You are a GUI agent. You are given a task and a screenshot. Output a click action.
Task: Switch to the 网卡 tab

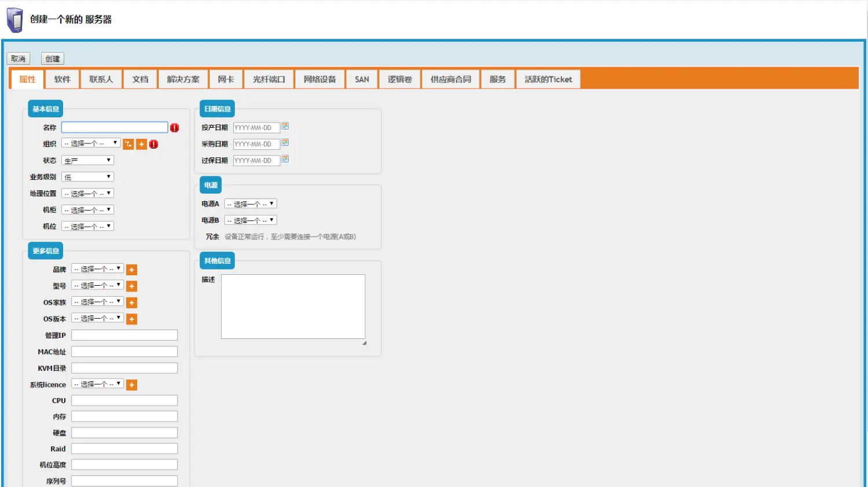pos(226,79)
